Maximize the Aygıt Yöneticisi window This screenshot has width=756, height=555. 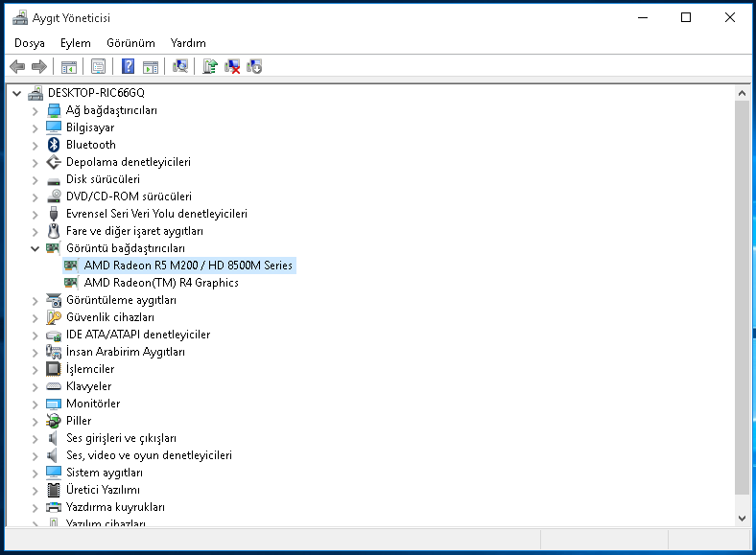point(686,18)
